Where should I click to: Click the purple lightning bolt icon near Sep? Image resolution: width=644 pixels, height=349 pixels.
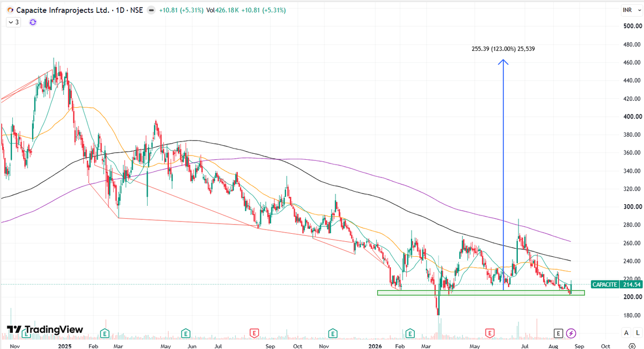(571, 333)
